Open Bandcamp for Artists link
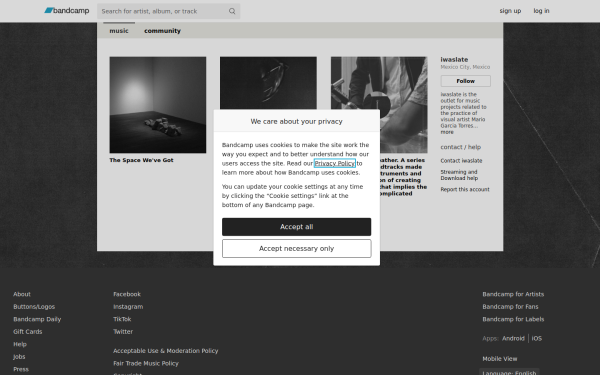The width and height of the screenshot is (600, 375). [513, 294]
